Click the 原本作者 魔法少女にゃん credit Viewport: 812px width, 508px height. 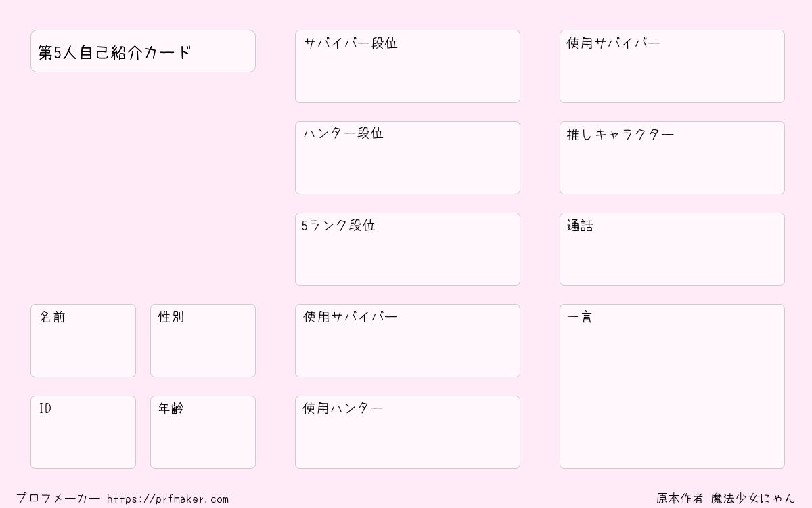[x=725, y=499]
